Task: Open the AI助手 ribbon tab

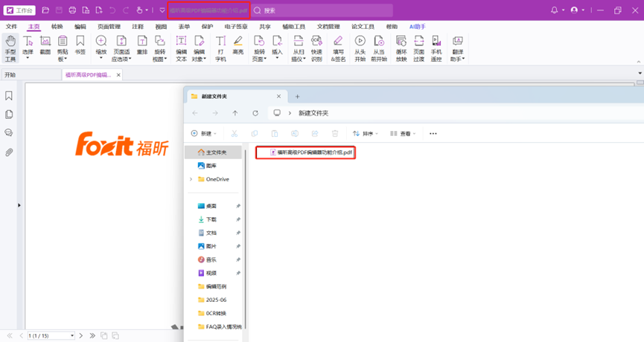Action: click(x=417, y=27)
